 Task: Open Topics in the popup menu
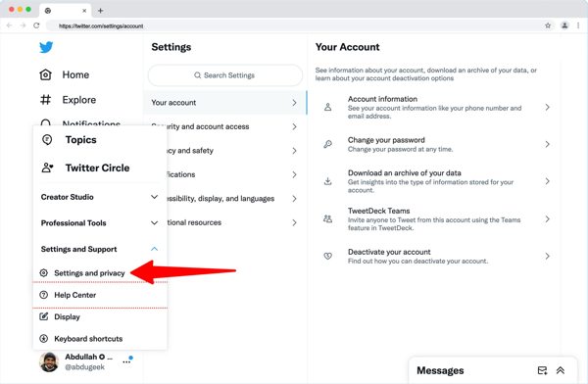(80, 140)
